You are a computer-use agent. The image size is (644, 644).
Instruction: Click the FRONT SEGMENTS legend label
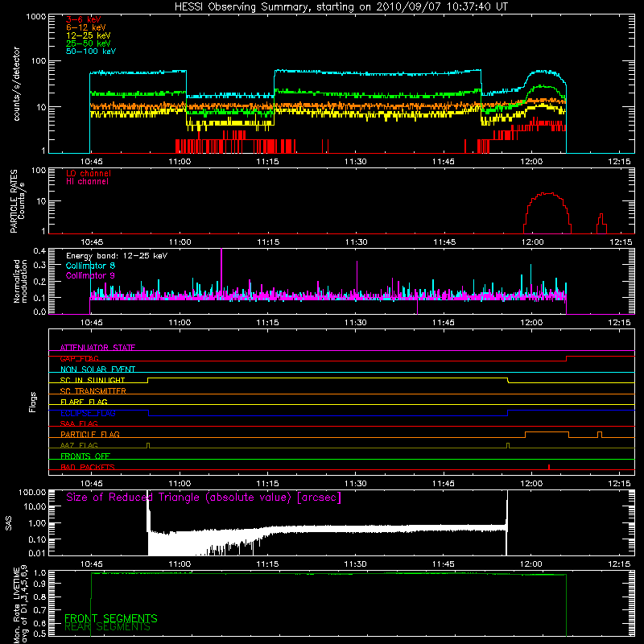(111, 618)
